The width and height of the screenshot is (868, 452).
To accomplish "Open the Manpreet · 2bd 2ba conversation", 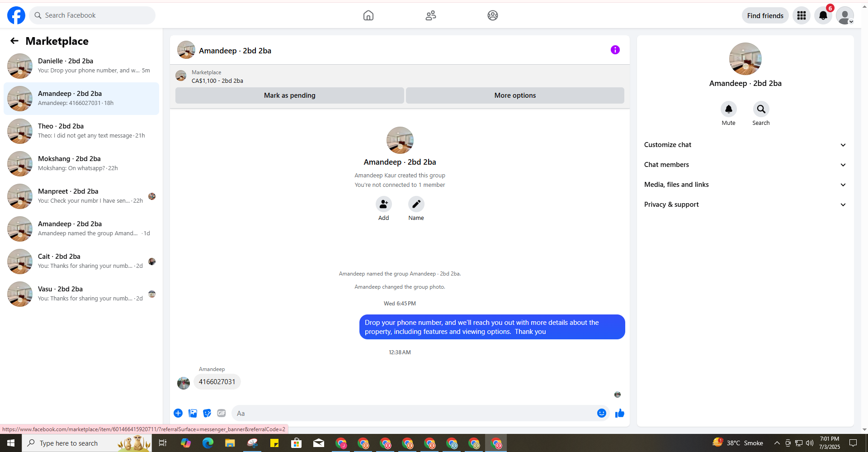I will pyautogui.click(x=81, y=196).
